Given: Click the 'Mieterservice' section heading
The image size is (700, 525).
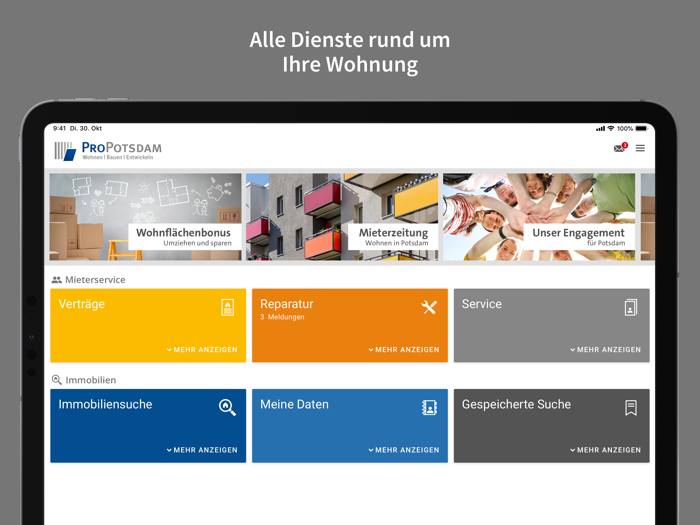Looking at the screenshot, I should (95, 280).
